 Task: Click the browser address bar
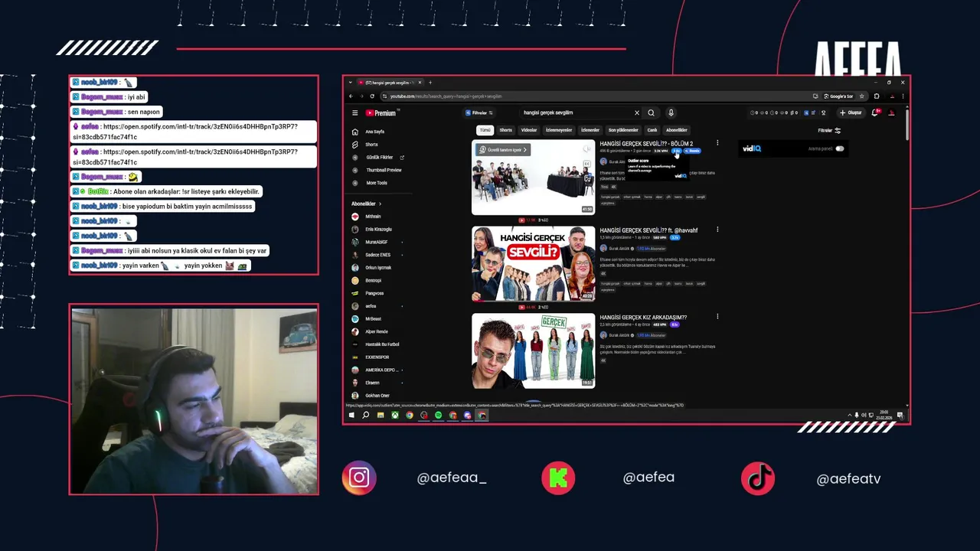pos(597,96)
